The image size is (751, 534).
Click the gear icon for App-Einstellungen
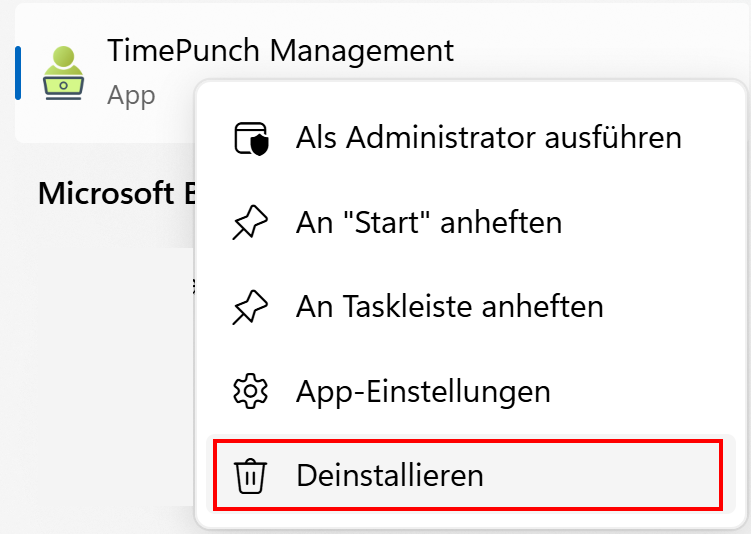pyautogui.click(x=250, y=391)
